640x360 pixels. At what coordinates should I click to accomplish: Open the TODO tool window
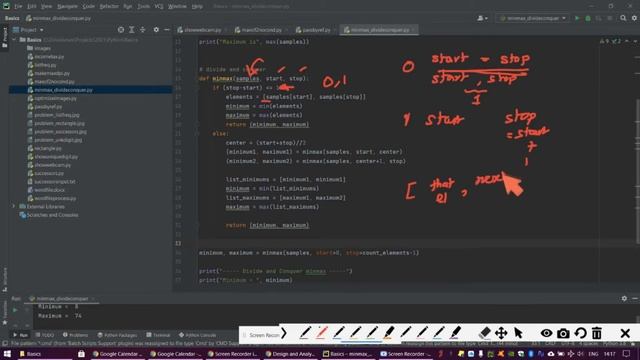pos(45,335)
